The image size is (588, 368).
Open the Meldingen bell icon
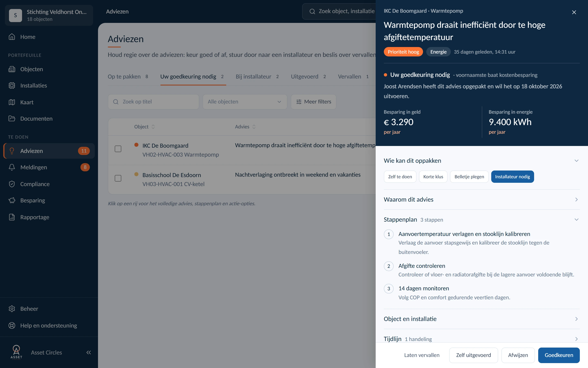[x=12, y=167]
